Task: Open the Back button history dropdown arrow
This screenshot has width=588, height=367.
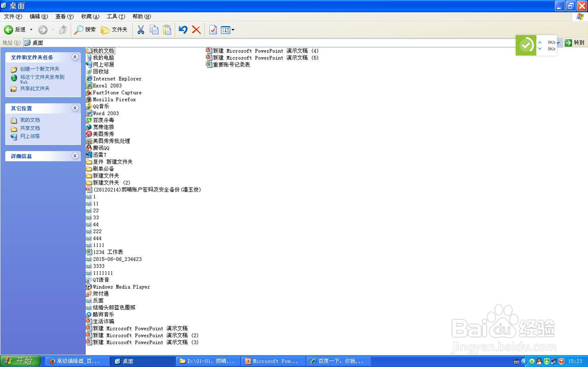Action: [x=31, y=29]
